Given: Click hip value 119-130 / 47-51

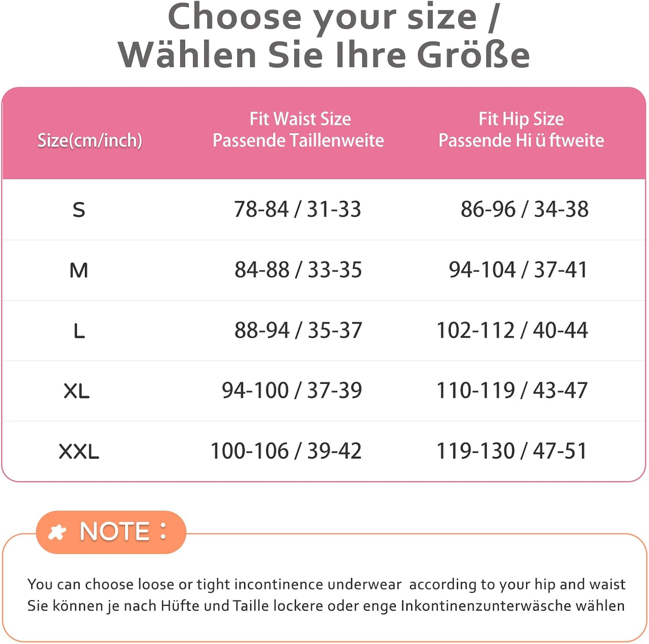Looking at the screenshot, I should pyautogui.click(x=512, y=451).
